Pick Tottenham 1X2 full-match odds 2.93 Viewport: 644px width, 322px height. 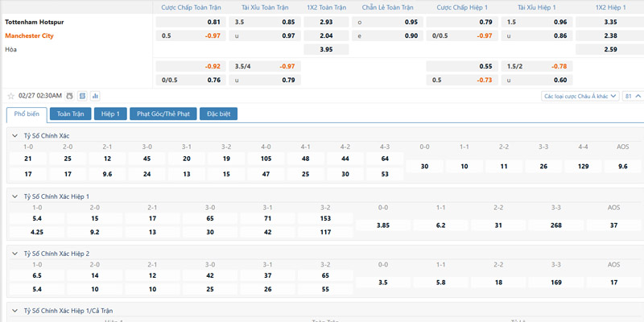point(326,23)
